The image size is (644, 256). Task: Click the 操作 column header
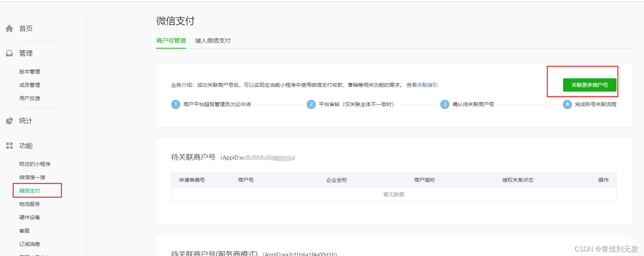[604, 180]
